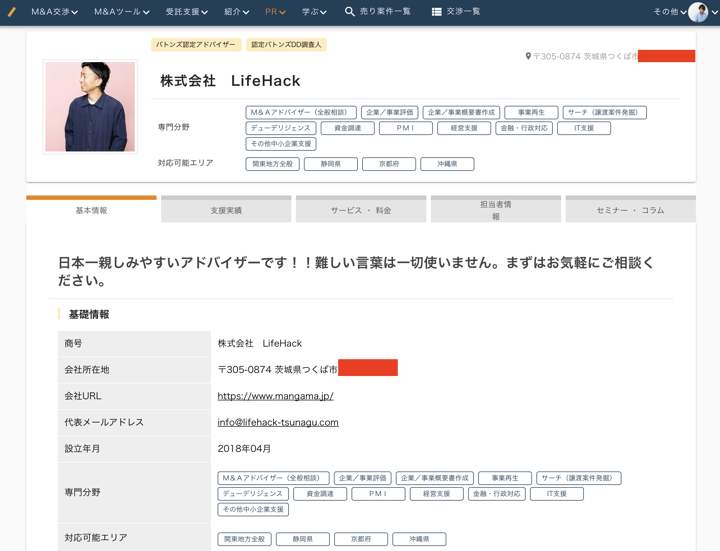Select the サービス・料金 tab
The height and width of the screenshot is (551, 720).
point(361,211)
